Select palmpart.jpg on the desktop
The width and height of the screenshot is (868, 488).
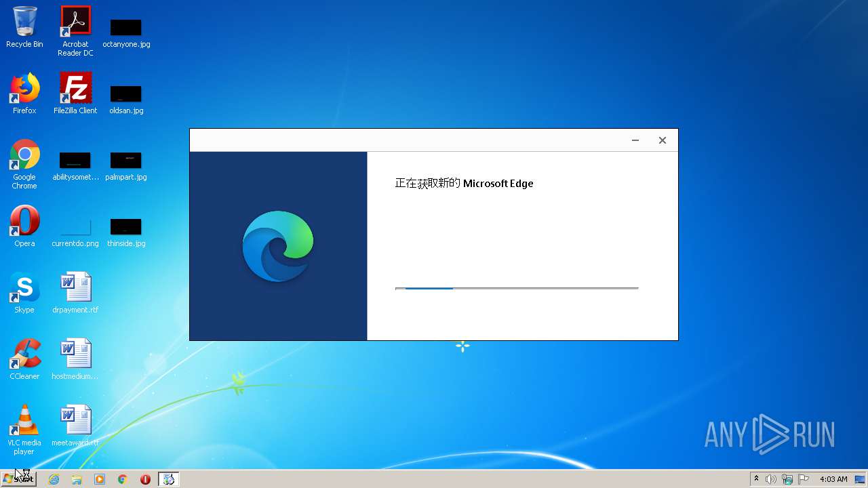tap(126, 165)
